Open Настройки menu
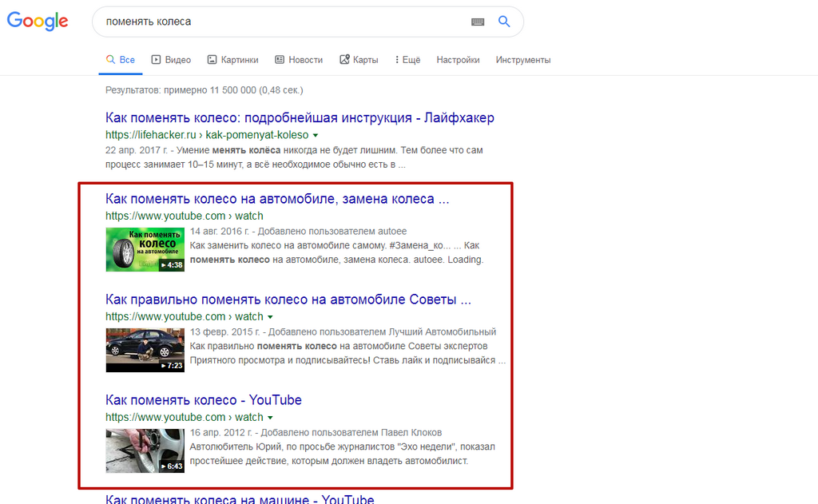 458,60
